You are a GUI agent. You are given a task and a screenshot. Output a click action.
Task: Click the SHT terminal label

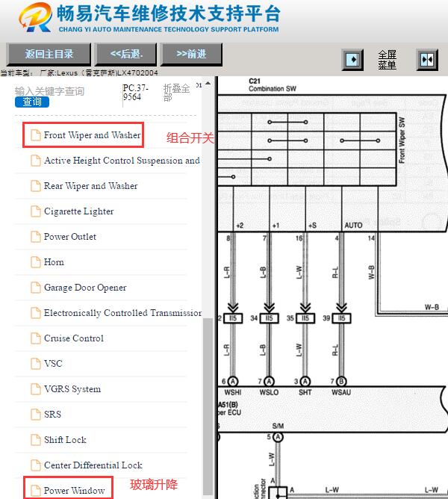(x=305, y=392)
